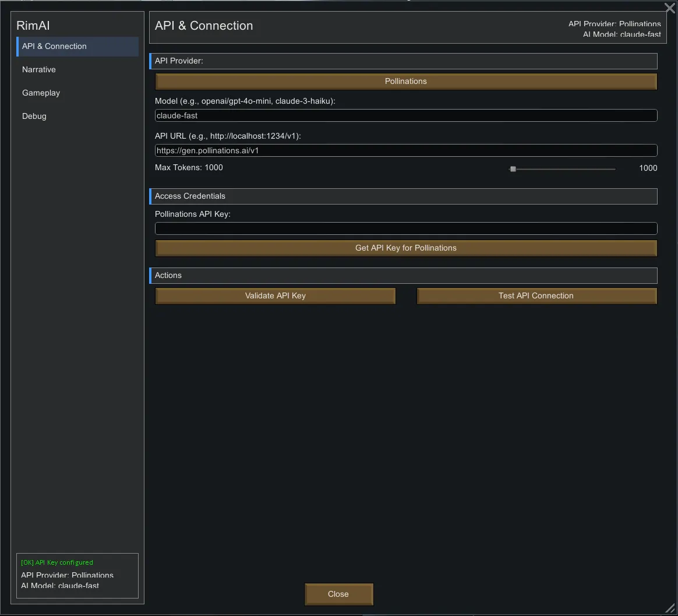Viewport: 678px width, 616px height.
Task: Click the Max Tokens slider handle
Action: pyautogui.click(x=513, y=169)
